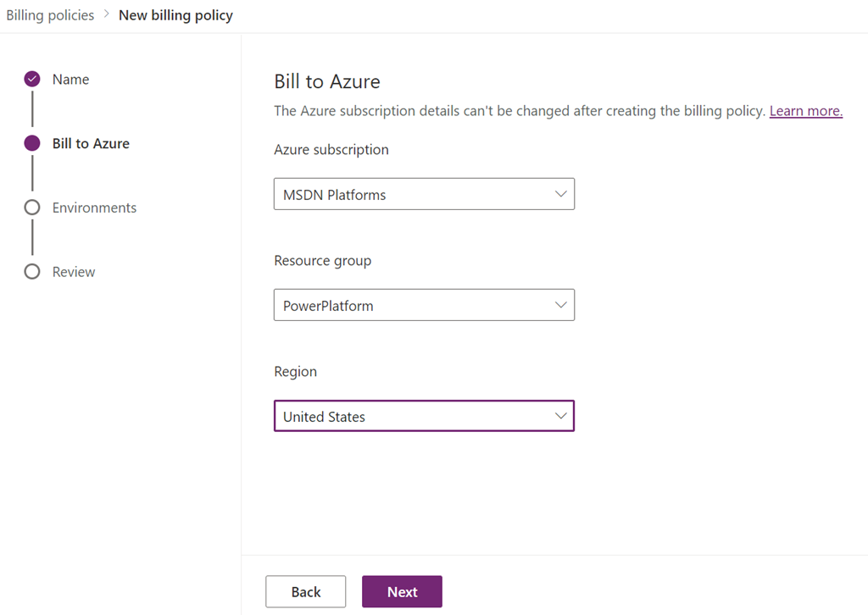Click the completed Name step checkmark icon
This screenshot has height=615, width=868.
coord(32,79)
